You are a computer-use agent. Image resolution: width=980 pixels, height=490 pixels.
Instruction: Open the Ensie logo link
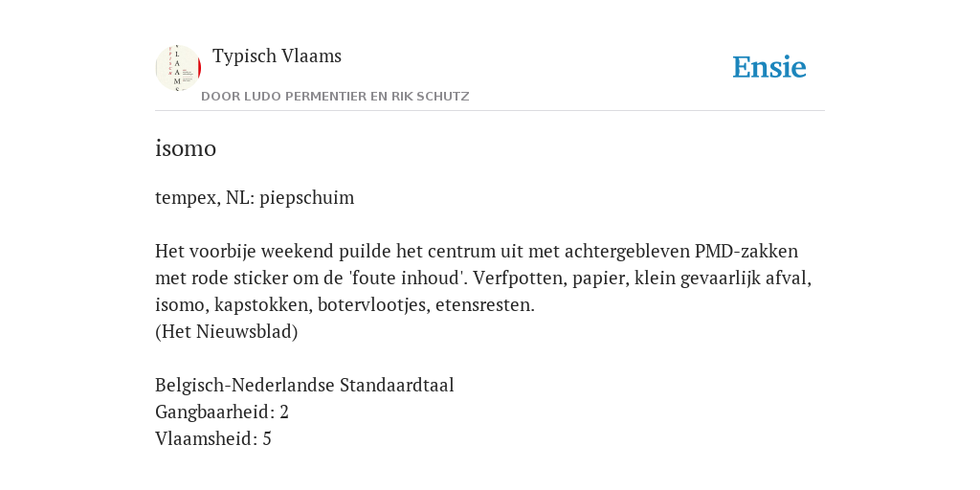(x=769, y=67)
